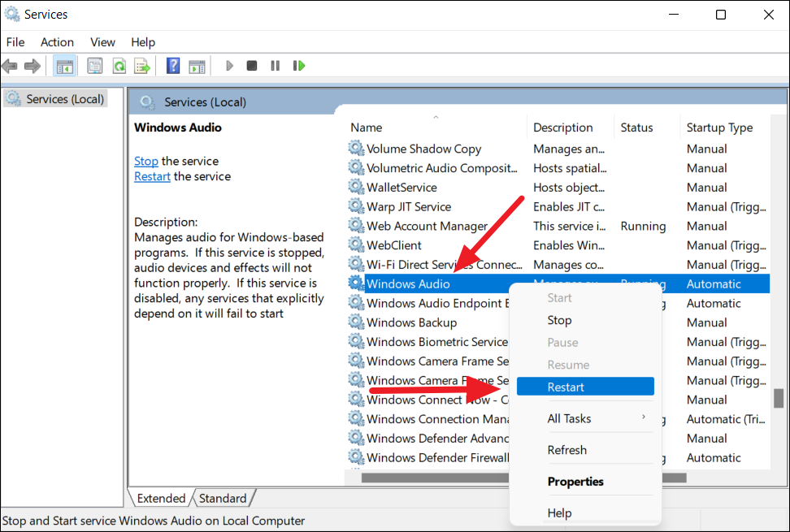Choose Restart in the context menu
Viewport: 790px width, 532px height.
(x=585, y=387)
